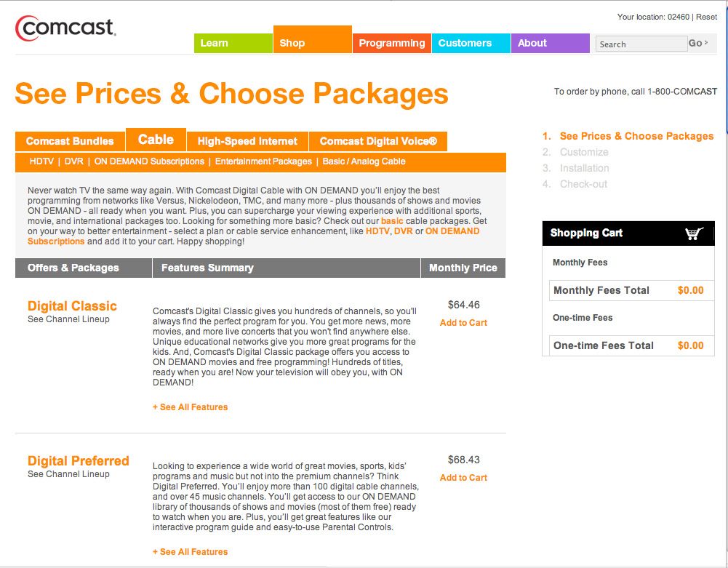The width and height of the screenshot is (728, 568).
Task: Open the Entertainment Packages submenu link
Action: point(263,161)
